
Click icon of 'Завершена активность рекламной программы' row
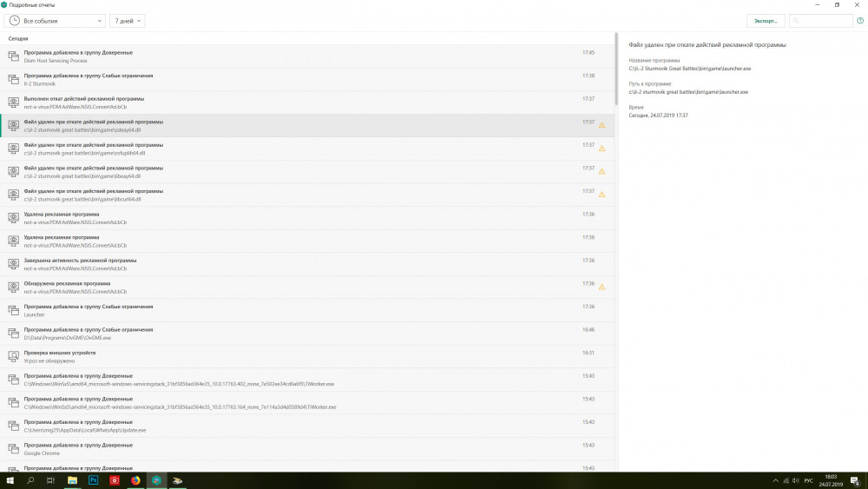[x=13, y=264]
